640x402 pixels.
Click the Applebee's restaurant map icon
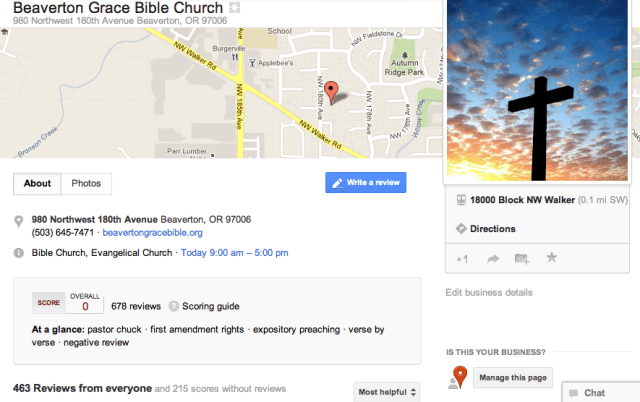tap(251, 63)
